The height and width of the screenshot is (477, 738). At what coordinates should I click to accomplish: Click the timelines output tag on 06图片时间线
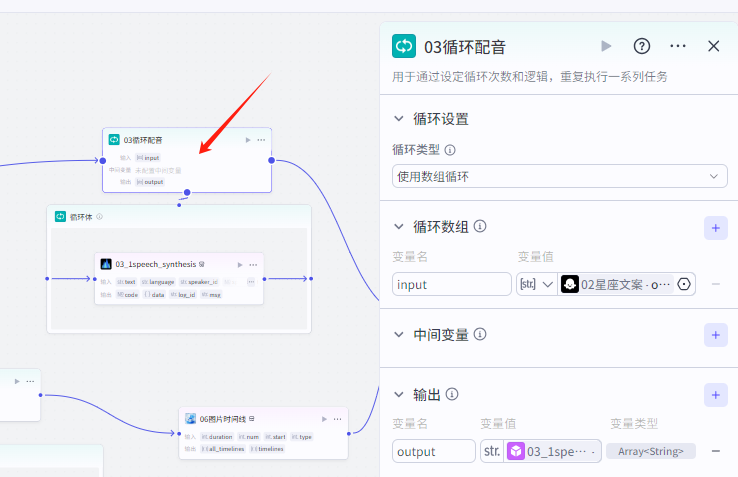[x=267, y=449]
